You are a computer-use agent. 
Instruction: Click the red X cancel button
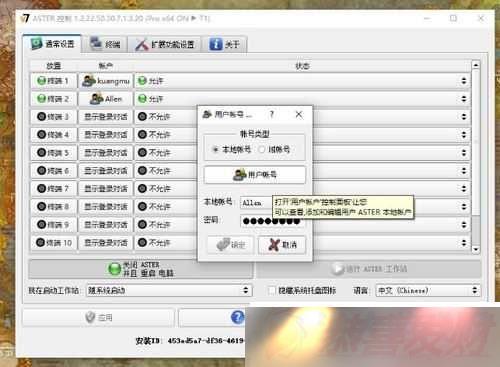pos(282,245)
